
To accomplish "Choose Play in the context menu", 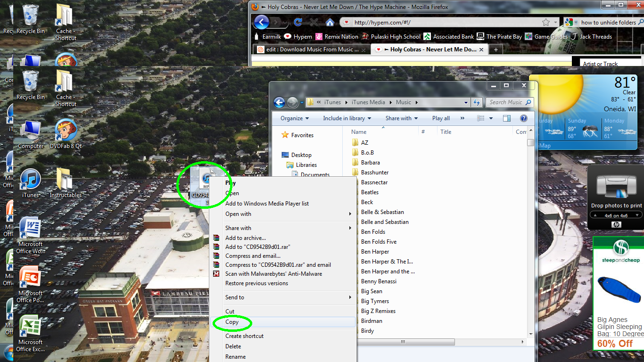I will (282, 183).
